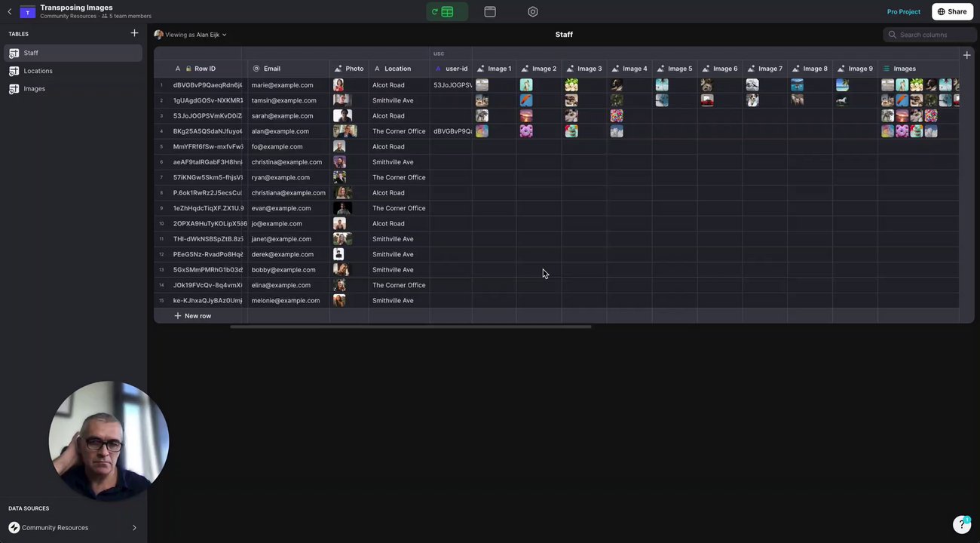Open the Transposing Images project icon
Screen dimensions: 980x543
click(x=28, y=12)
